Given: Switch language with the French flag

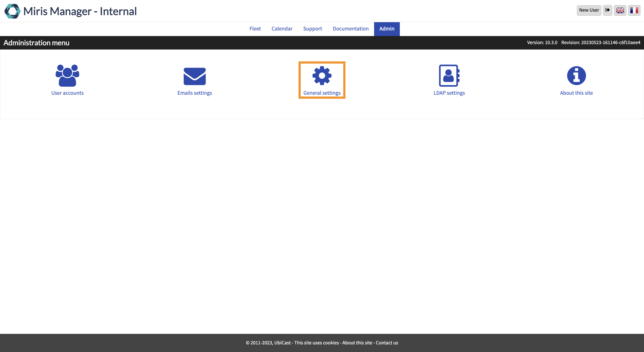Looking at the screenshot, I should click(x=634, y=10).
